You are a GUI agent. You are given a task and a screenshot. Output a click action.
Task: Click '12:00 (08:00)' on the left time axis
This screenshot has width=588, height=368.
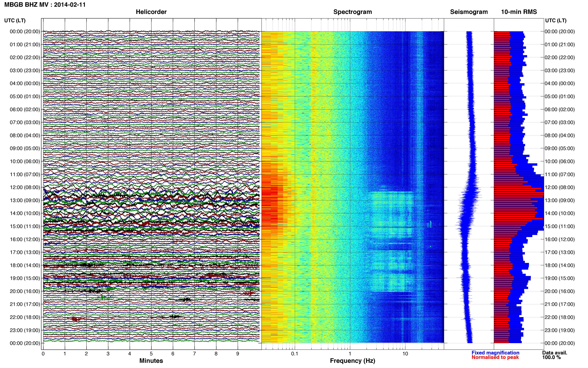click(x=25, y=187)
